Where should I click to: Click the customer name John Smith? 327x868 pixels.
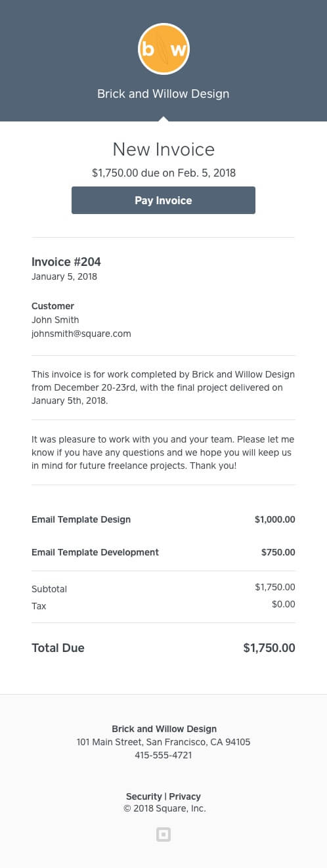55,320
